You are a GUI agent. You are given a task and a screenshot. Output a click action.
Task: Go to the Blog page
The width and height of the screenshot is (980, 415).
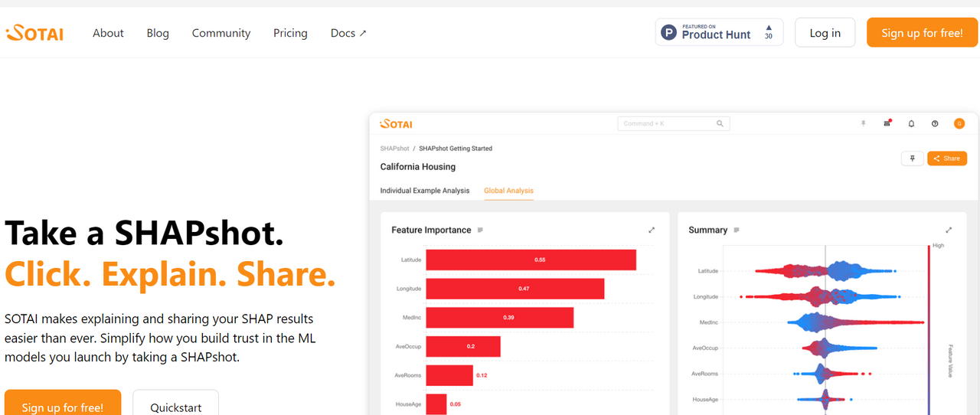[x=158, y=33]
